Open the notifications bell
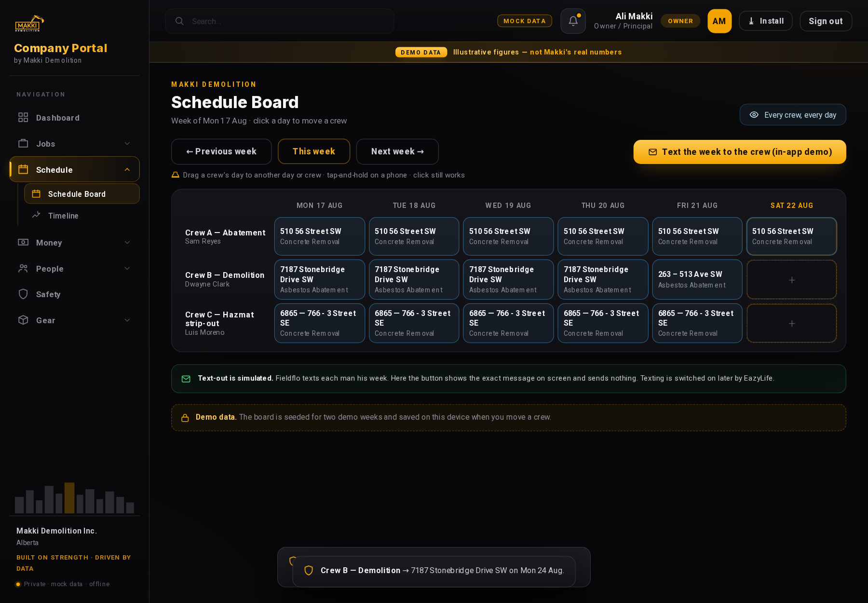The image size is (868, 603). click(573, 21)
